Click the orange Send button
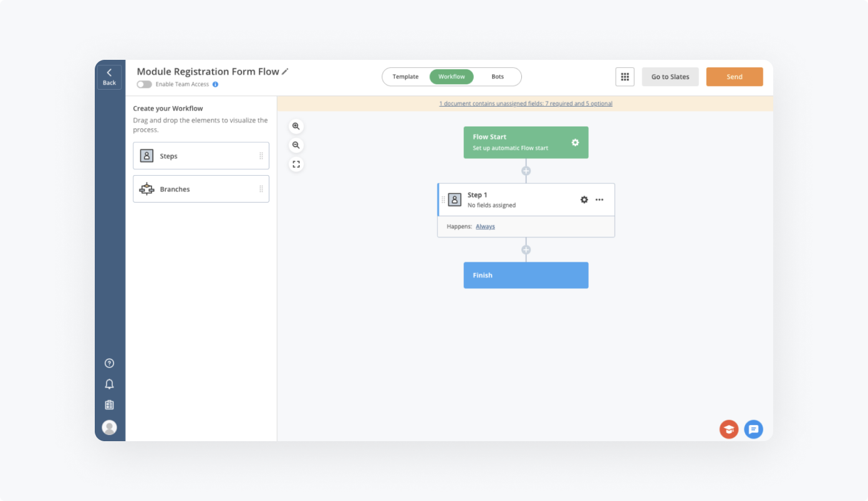868x501 pixels. (x=734, y=77)
